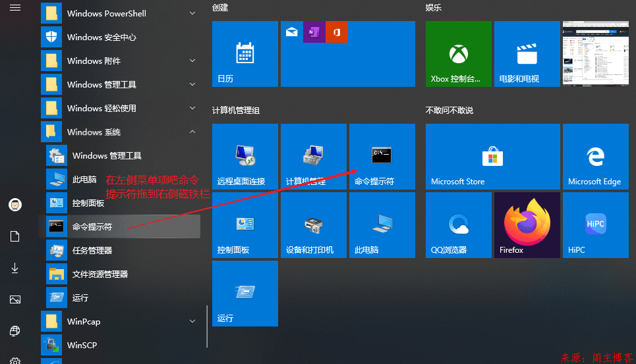Open Network from the sidebar globe icon
This screenshot has height=364, width=636.
click(15, 331)
